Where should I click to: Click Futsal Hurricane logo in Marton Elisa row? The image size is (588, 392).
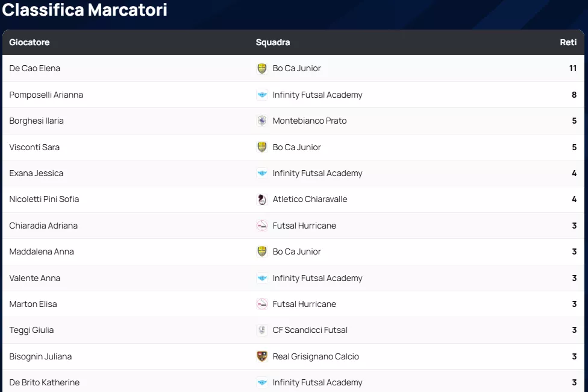262,304
